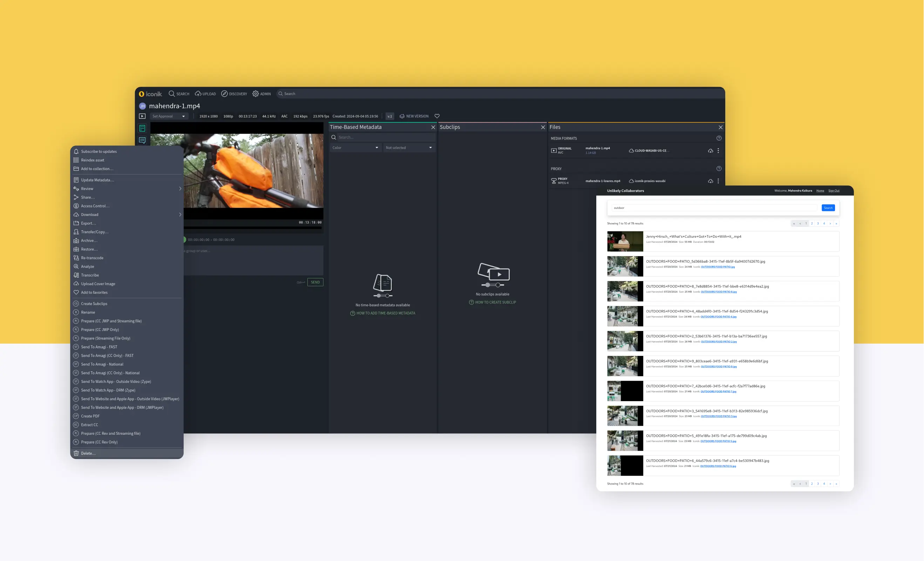Open three-dot menu for the proxy file
The image size is (924, 561).
(718, 181)
